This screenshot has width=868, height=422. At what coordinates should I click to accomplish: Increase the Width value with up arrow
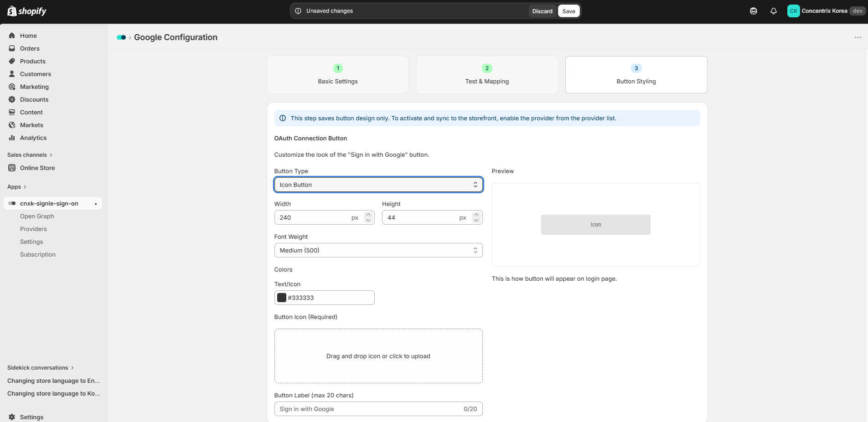368,214
